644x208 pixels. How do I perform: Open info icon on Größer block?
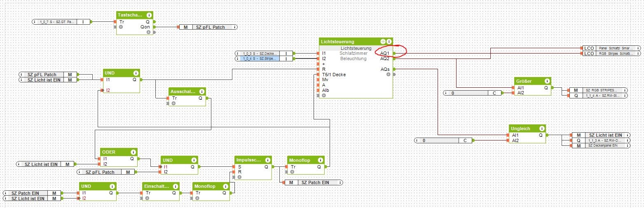(x=546, y=81)
